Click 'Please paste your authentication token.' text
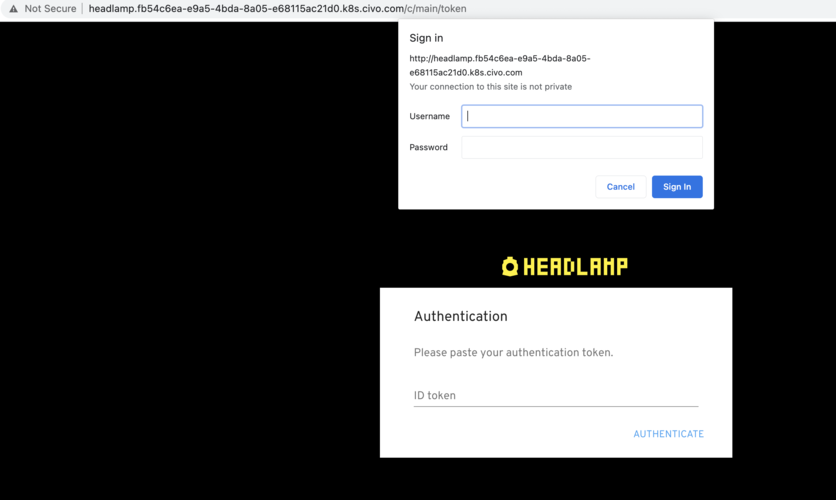 click(513, 352)
